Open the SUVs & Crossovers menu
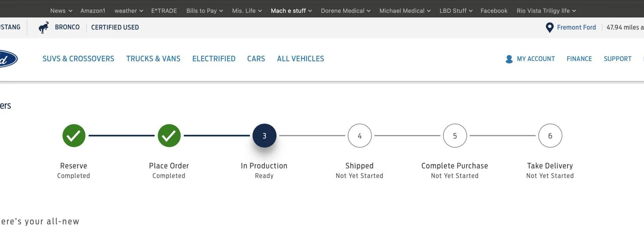Screen dimensions: 644x235 point(78,59)
